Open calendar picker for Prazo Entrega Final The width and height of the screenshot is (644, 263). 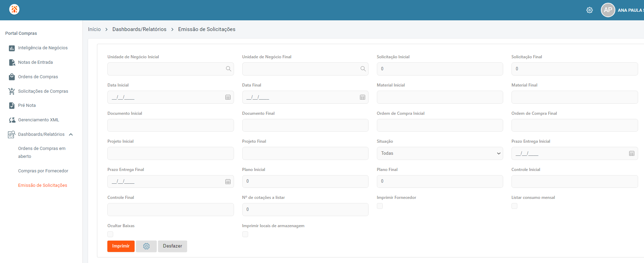[x=228, y=182]
